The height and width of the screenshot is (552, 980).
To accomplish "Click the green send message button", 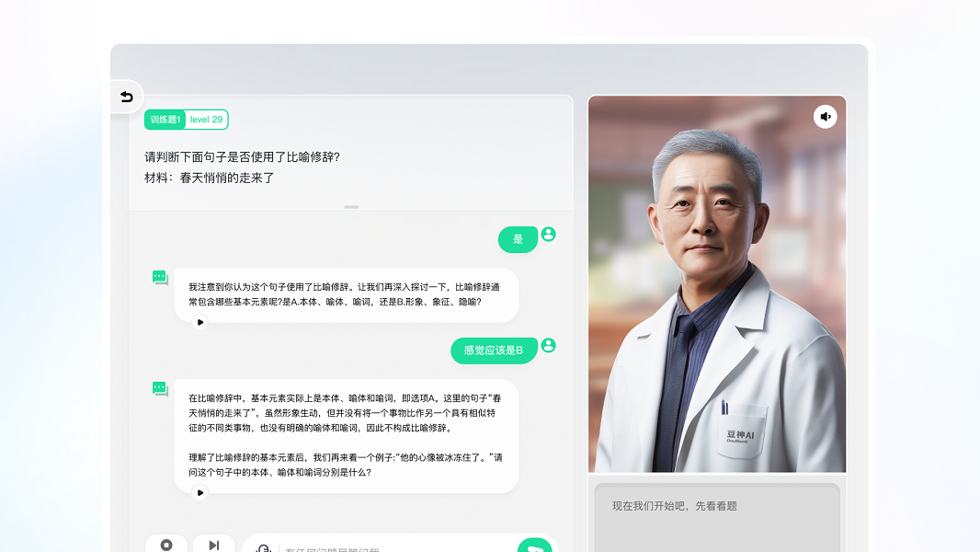I will (534, 546).
